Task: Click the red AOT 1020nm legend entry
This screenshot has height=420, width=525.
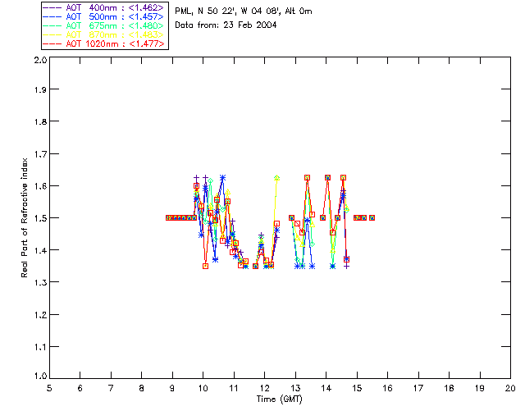Action: coord(103,44)
